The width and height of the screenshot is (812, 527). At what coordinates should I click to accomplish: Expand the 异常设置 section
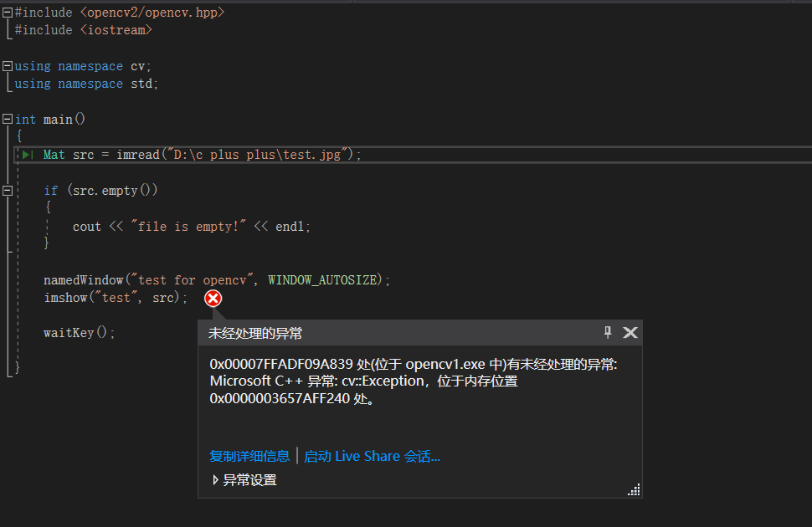tap(215, 480)
